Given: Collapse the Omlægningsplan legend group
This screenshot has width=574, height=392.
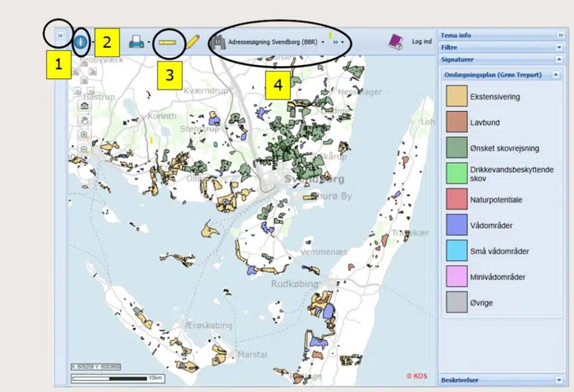Looking at the screenshot, I should coord(555,75).
